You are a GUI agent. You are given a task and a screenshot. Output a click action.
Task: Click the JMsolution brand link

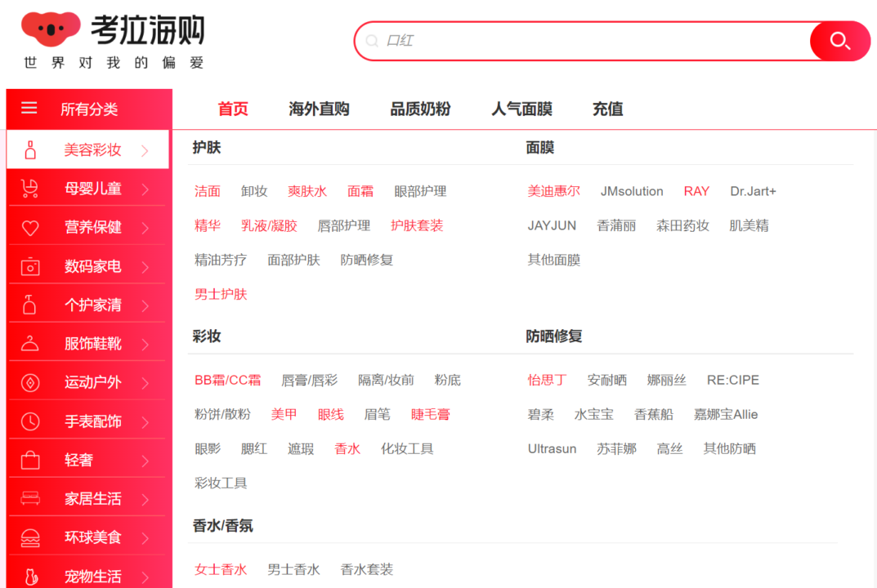632,191
